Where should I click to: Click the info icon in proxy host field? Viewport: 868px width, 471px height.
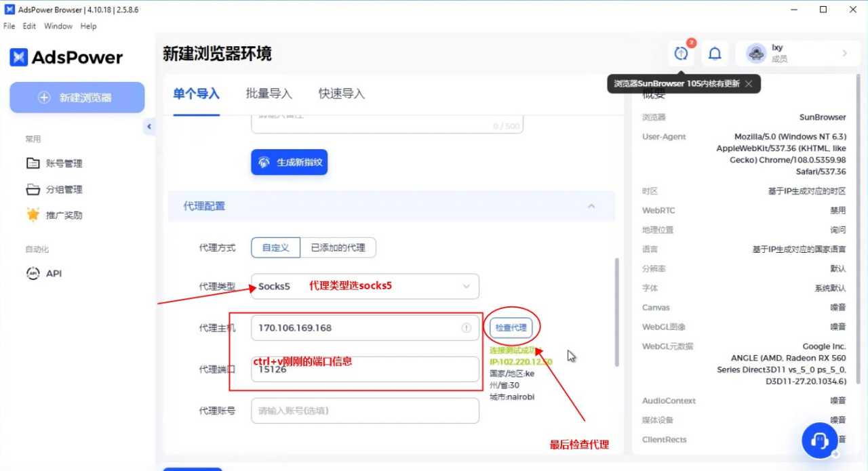[467, 328]
